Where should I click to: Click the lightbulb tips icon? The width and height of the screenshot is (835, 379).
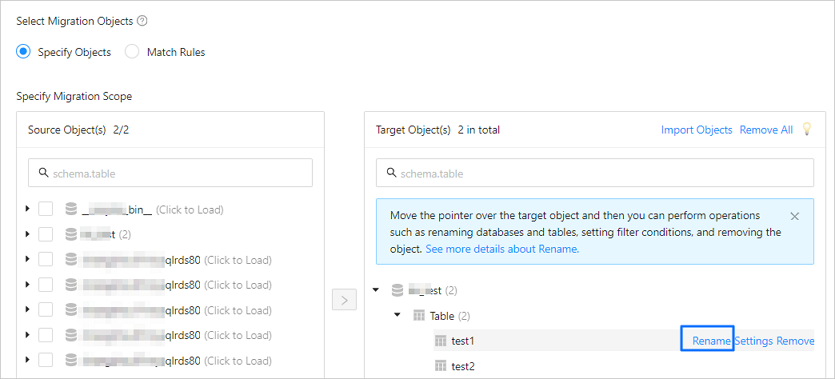point(807,129)
